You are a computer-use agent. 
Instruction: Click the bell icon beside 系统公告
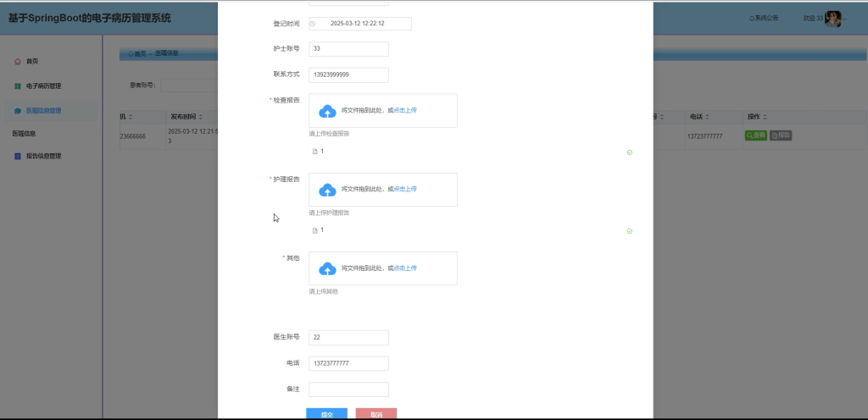(x=751, y=19)
